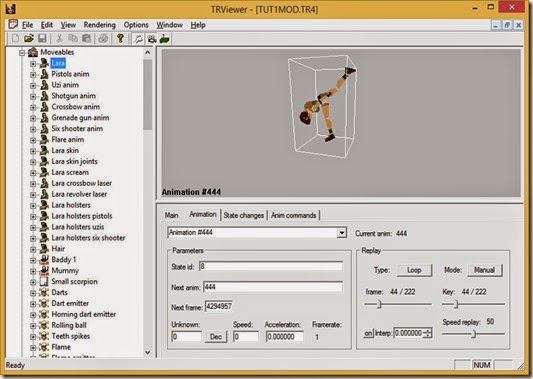Open the Window menu
This screenshot has width=533, height=379.
169,25
